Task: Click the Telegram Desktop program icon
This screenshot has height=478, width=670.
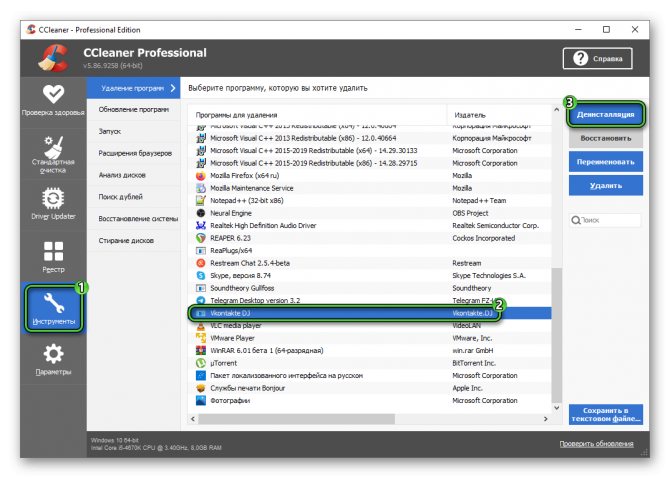Action: coord(200,300)
